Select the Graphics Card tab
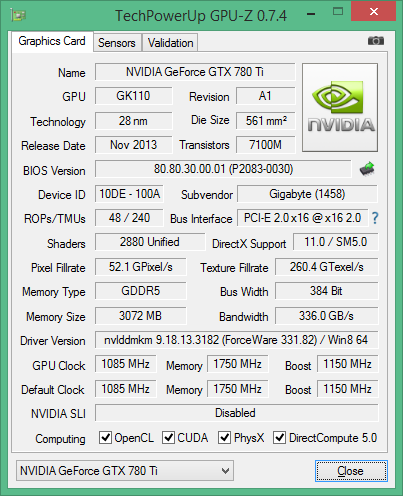This screenshot has width=403, height=496. pos(52,41)
